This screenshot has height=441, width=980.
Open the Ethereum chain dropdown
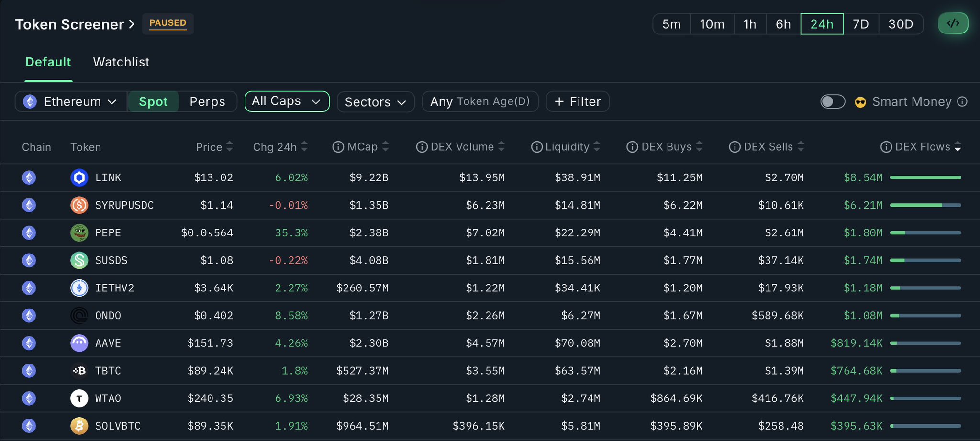tap(71, 101)
